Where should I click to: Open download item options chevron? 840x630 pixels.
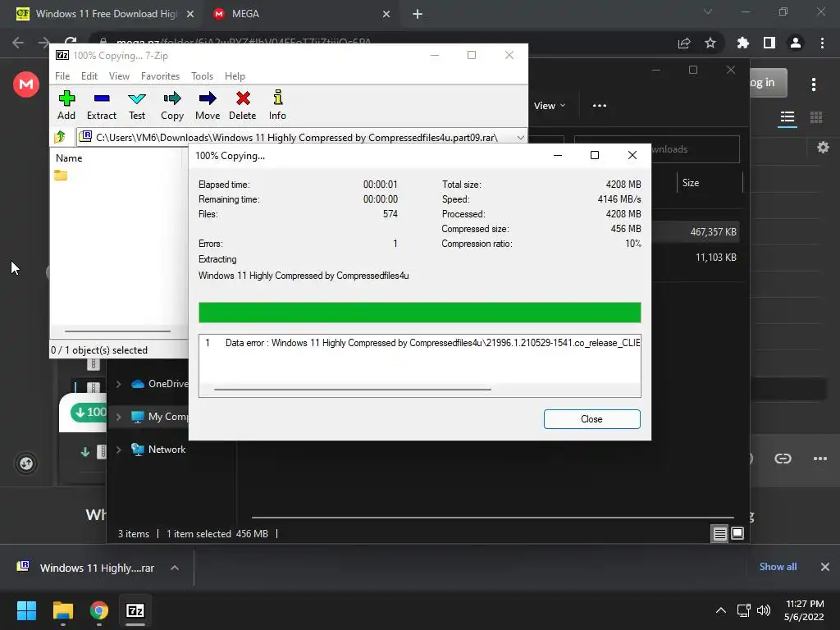click(x=175, y=568)
